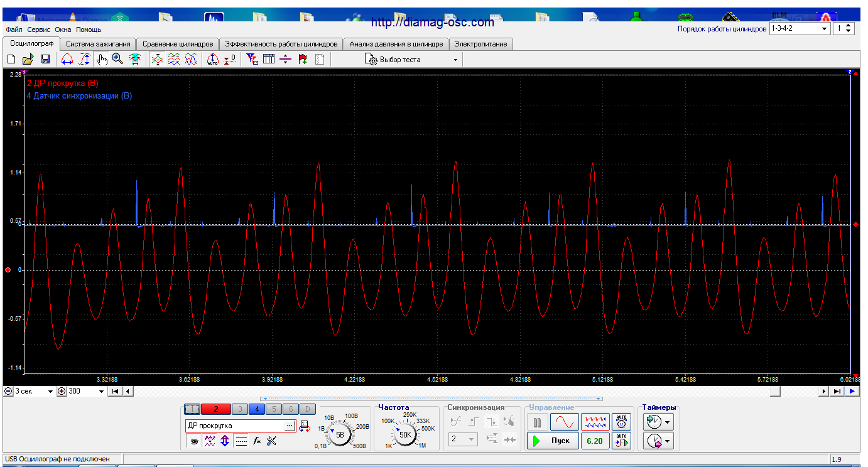Turn the voltage range 5В knob
The height and width of the screenshot is (467, 868).
[x=340, y=434]
